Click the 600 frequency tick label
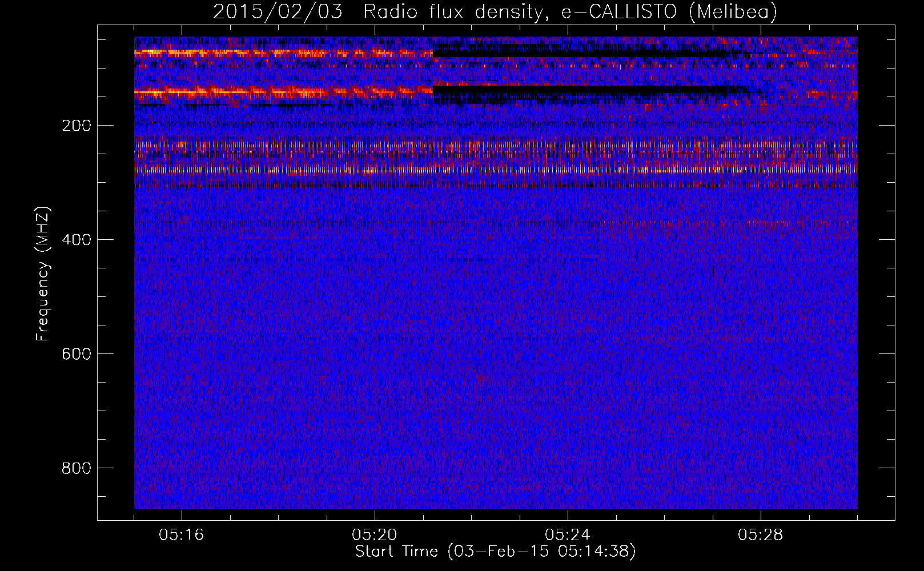Viewport: 924px width, 571px height. pos(76,354)
